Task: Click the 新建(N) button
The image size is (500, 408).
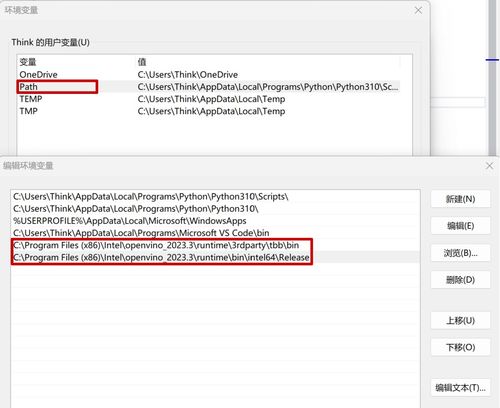Action: (x=460, y=199)
